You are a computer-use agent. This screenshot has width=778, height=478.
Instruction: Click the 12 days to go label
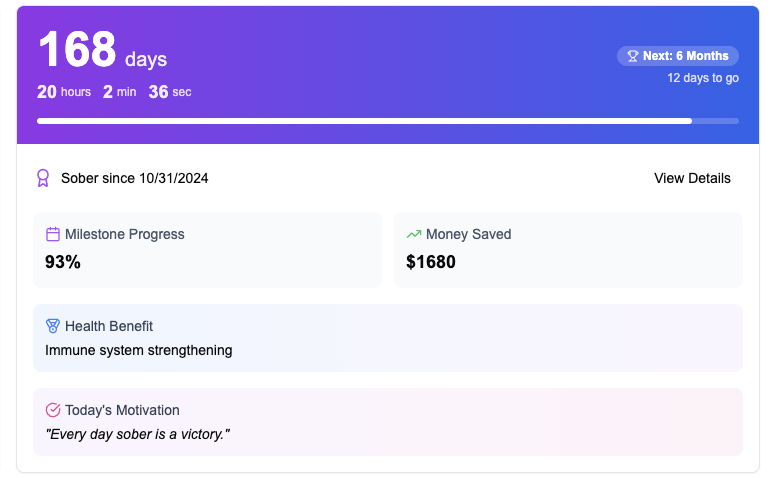tap(703, 78)
